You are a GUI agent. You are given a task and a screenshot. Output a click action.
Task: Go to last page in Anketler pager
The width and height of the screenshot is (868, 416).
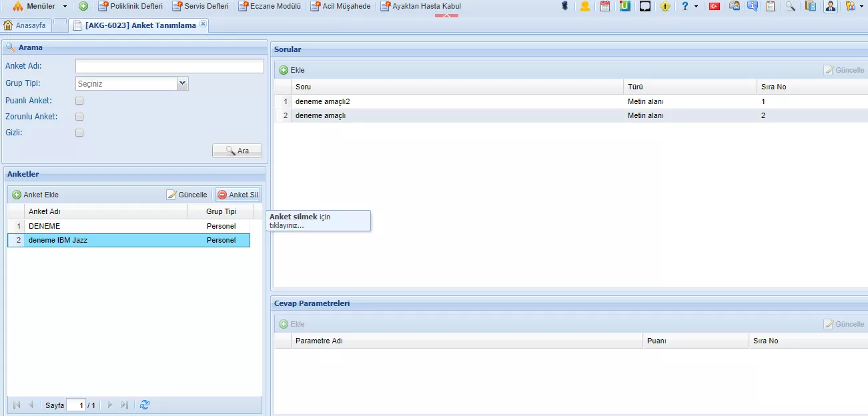pyautogui.click(x=125, y=405)
